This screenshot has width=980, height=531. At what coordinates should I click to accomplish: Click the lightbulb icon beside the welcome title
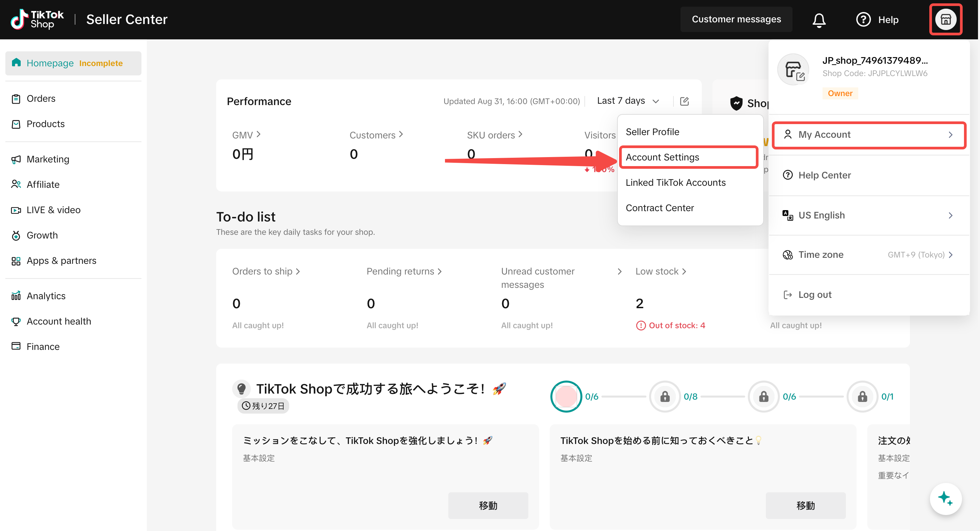241,389
